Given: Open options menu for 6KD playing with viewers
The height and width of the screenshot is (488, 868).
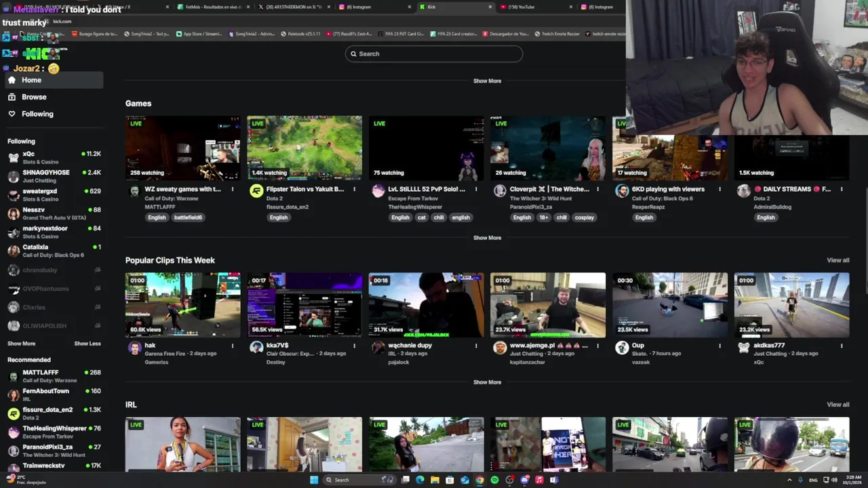Looking at the screenshot, I should pyautogui.click(x=719, y=189).
